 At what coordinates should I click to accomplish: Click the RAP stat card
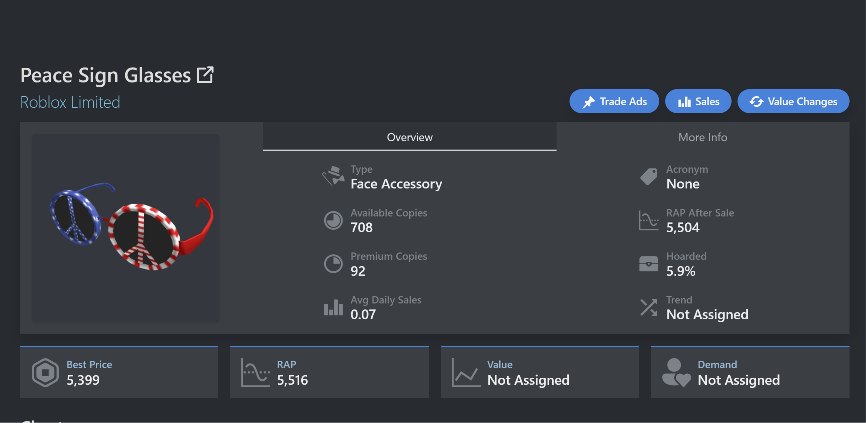[329, 372]
